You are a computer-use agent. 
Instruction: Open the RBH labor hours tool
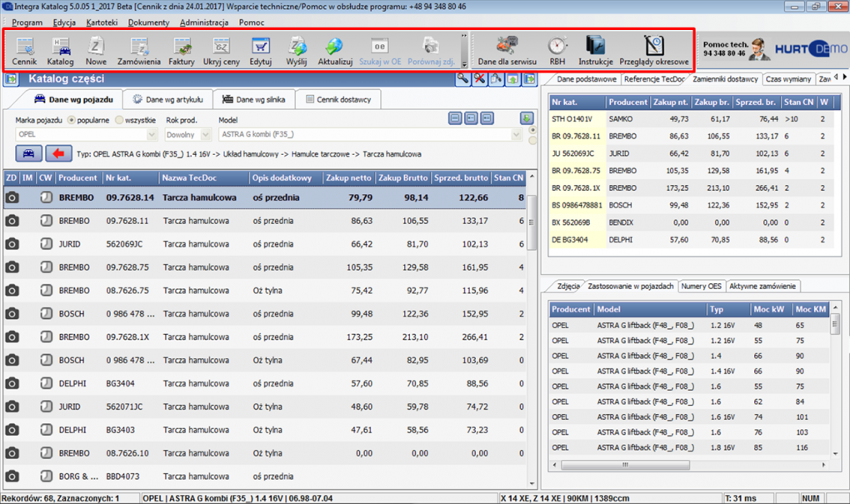click(557, 51)
